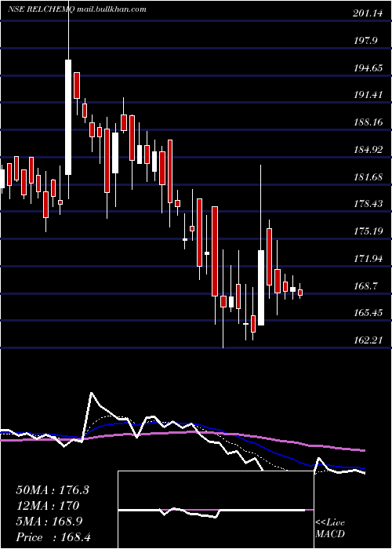This screenshot has height=549, width=392.
Task: Click the 181.68 price axis label
Action: tap(368, 176)
